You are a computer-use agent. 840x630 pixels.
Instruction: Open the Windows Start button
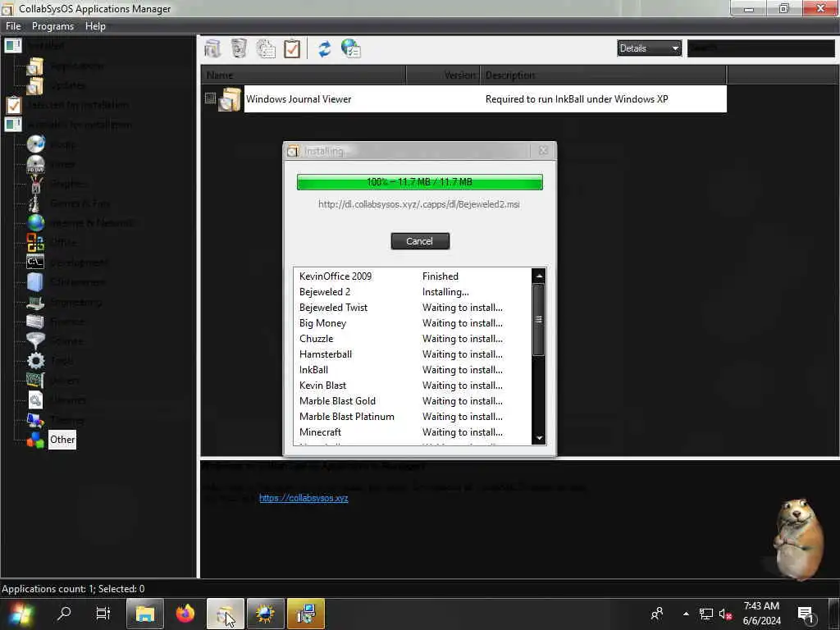(21, 614)
